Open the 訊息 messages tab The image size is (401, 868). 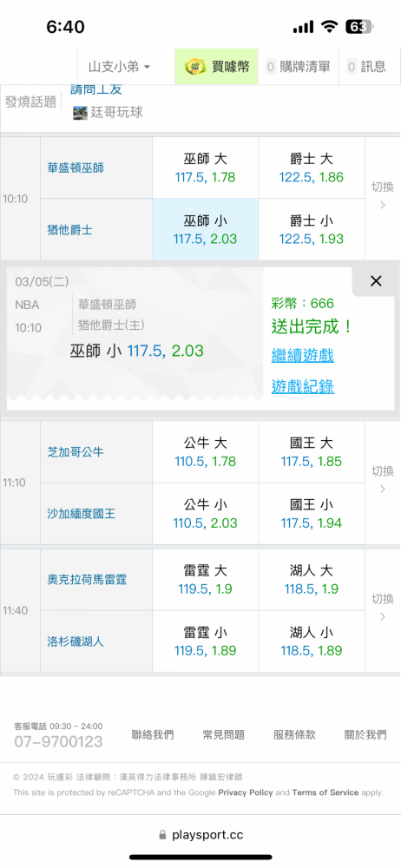pyautogui.click(x=366, y=67)
